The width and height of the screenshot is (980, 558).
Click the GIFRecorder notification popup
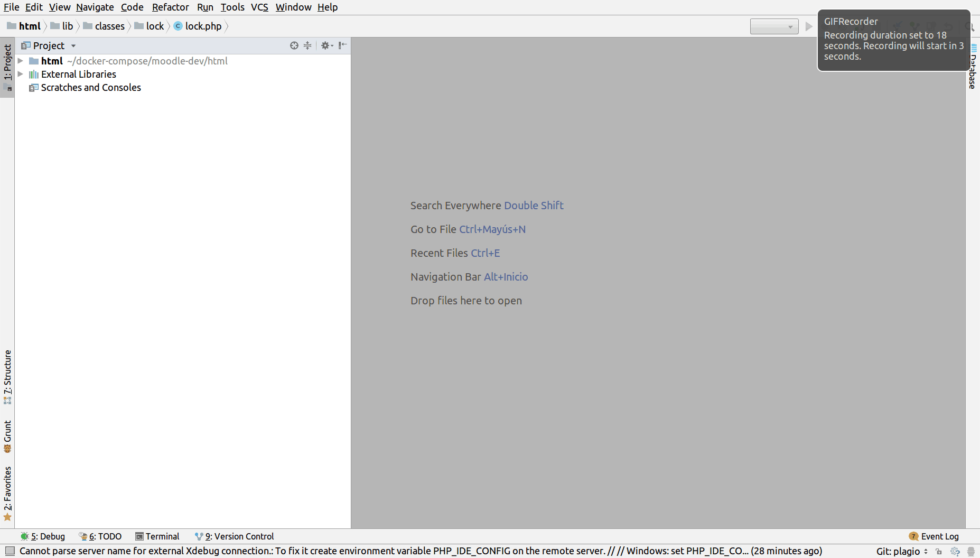(894, 40)
